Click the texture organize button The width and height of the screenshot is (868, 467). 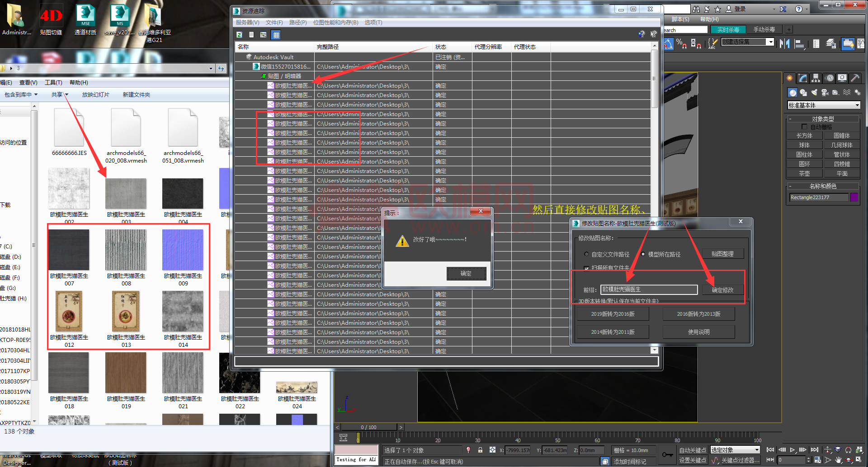(722, 254)
